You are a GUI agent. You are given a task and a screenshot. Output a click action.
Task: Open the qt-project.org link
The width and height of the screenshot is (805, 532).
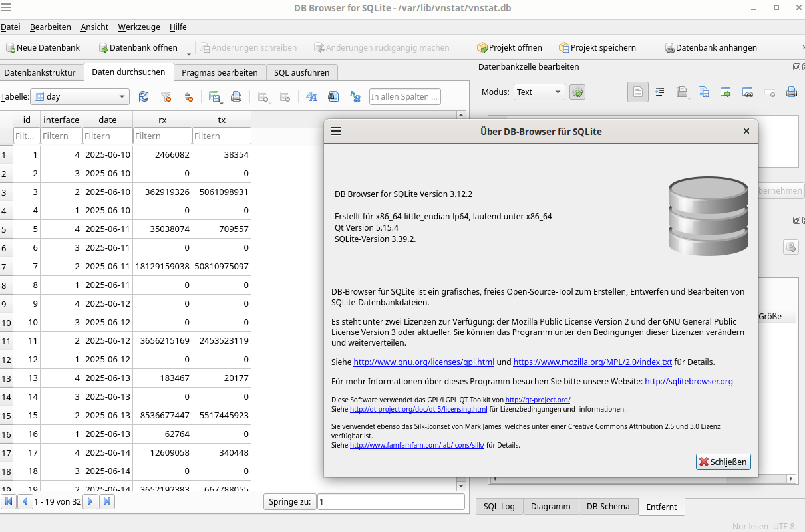(x=538, y=400)
